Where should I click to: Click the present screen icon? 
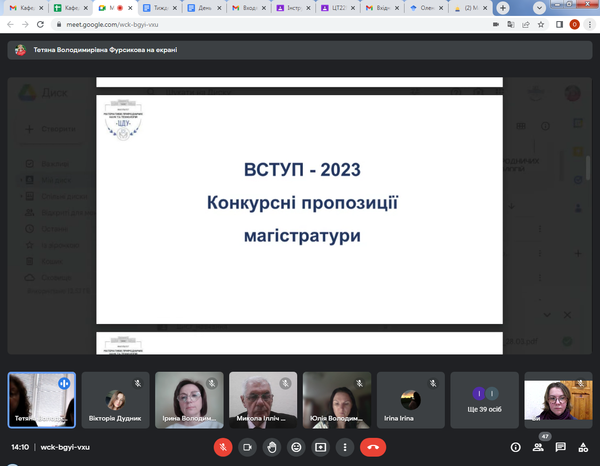(320, 448)
